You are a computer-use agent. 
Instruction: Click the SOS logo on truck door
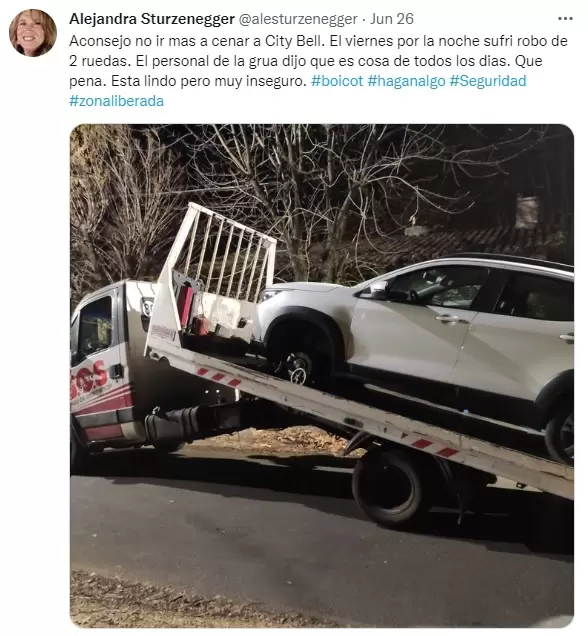pos(90,377)
